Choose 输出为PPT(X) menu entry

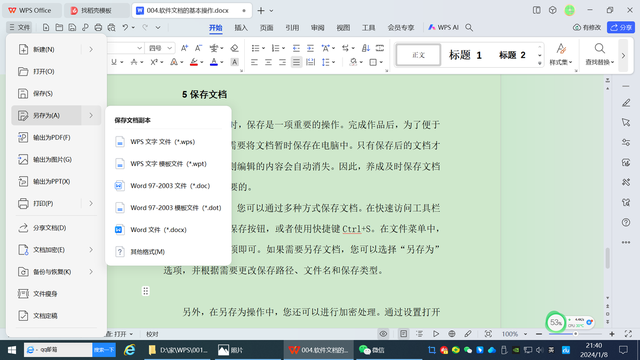pos(56,182)
